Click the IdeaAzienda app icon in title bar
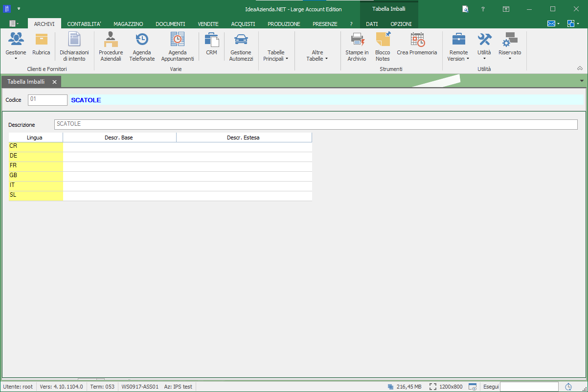Screen dimensions: 588x392 point(7,8)
